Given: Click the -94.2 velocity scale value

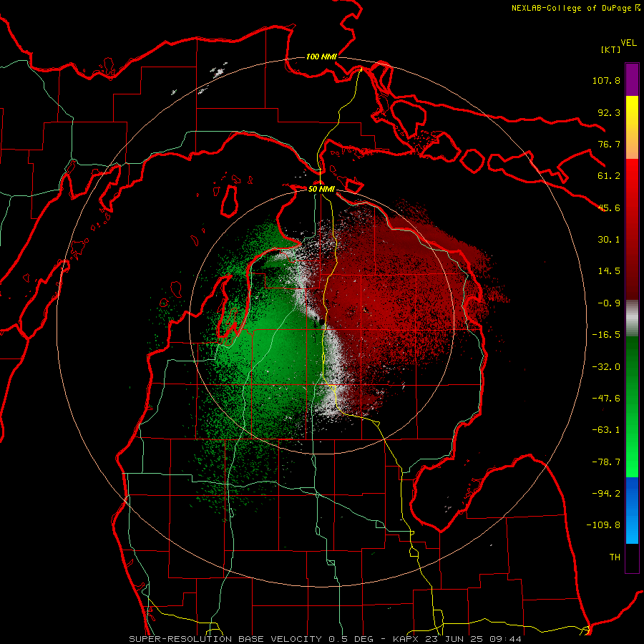Looking at the screenshot, I should coord(606,494).
